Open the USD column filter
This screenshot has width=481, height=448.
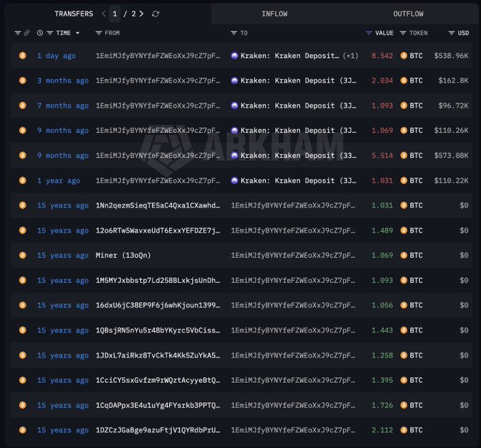[x=451, y=33]
